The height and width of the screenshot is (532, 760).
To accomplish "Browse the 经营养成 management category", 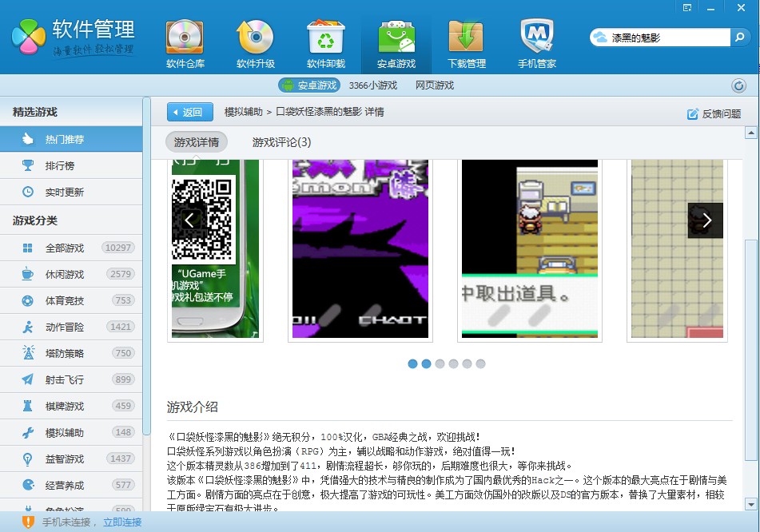I will pyautogui.click(x=71, y=485).
